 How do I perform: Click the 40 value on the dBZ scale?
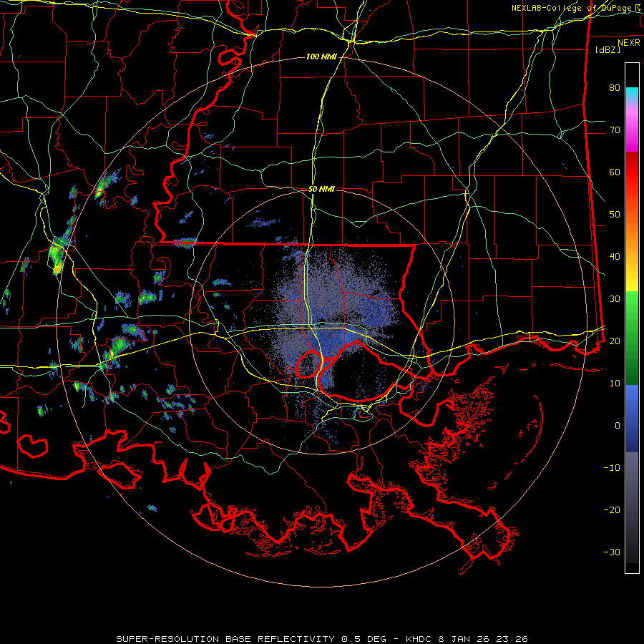point(615,256)
